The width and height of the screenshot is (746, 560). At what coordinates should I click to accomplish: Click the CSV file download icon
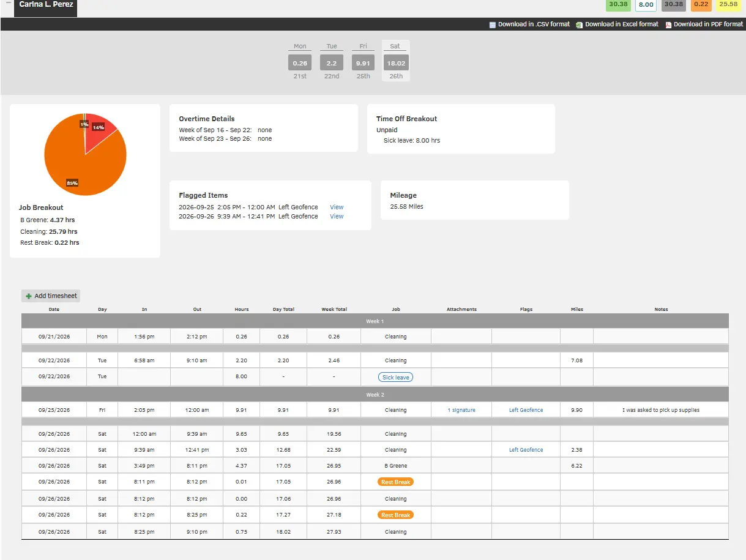tap(493, 24)
